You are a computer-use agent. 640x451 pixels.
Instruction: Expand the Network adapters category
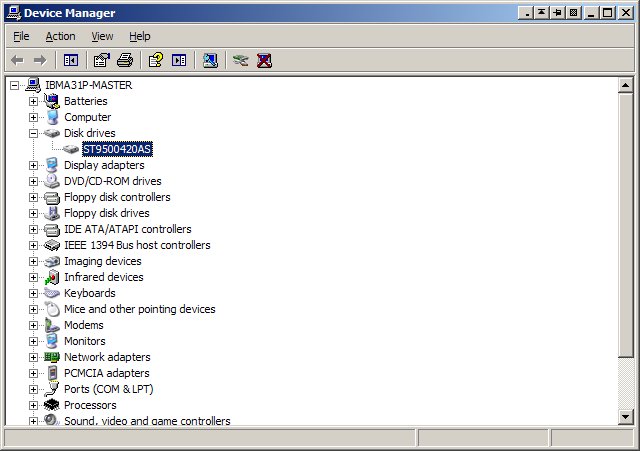pyautogui.click(x=33, y=357)
